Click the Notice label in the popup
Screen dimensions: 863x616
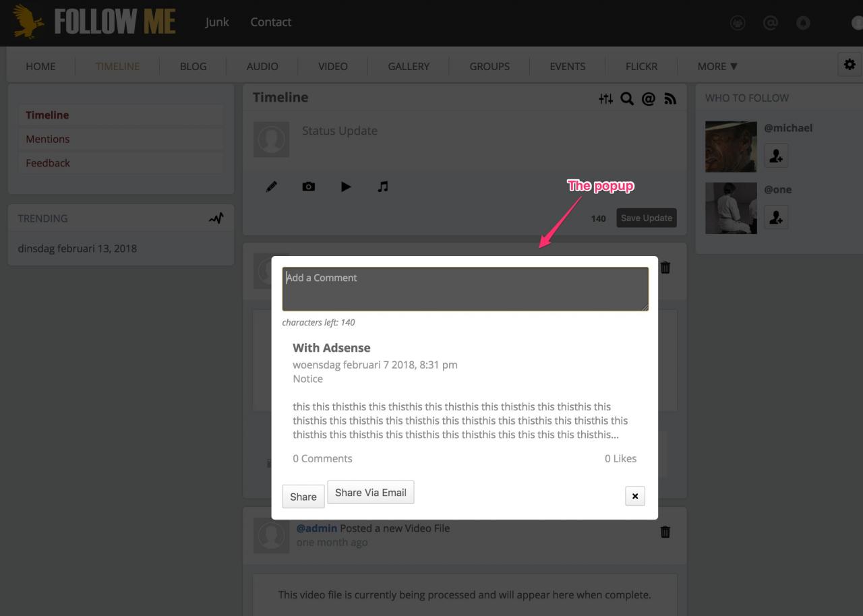(307, 379)
